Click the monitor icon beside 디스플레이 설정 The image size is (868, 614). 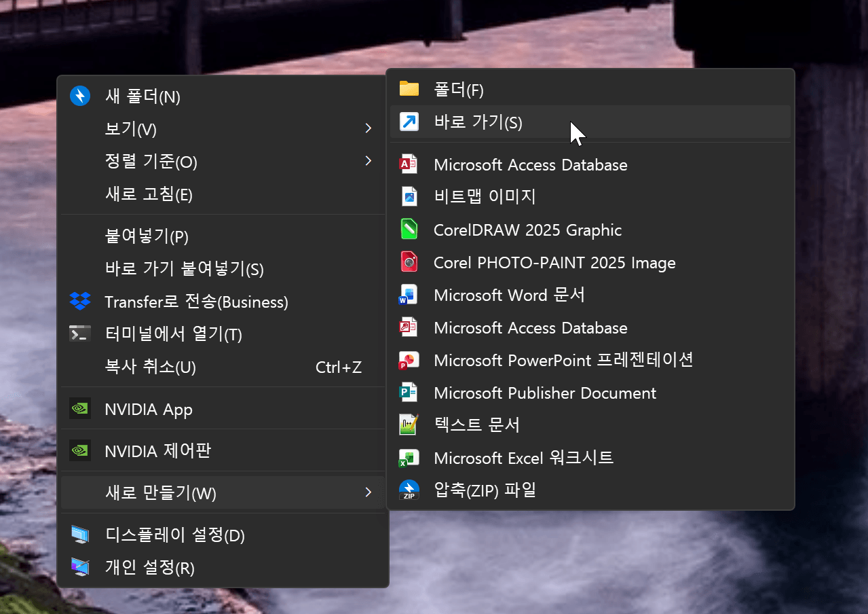pyautogui.click(x=80, y=535)
